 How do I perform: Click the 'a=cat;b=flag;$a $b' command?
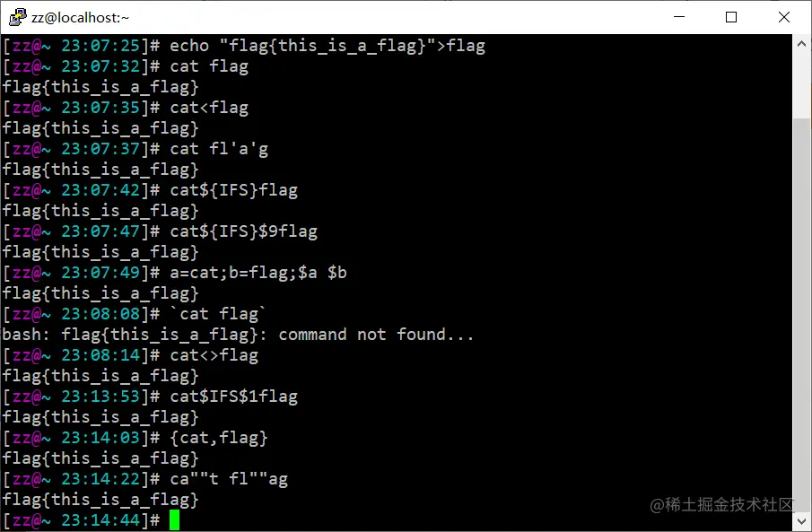[x=258, y=273]
